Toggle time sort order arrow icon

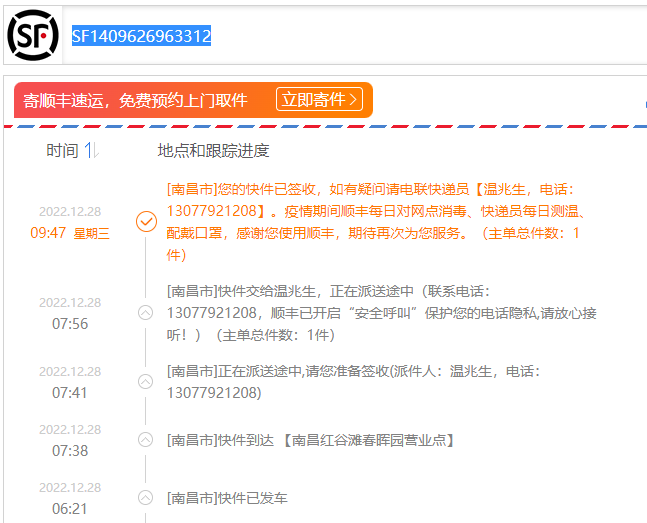tap(92, 150)
